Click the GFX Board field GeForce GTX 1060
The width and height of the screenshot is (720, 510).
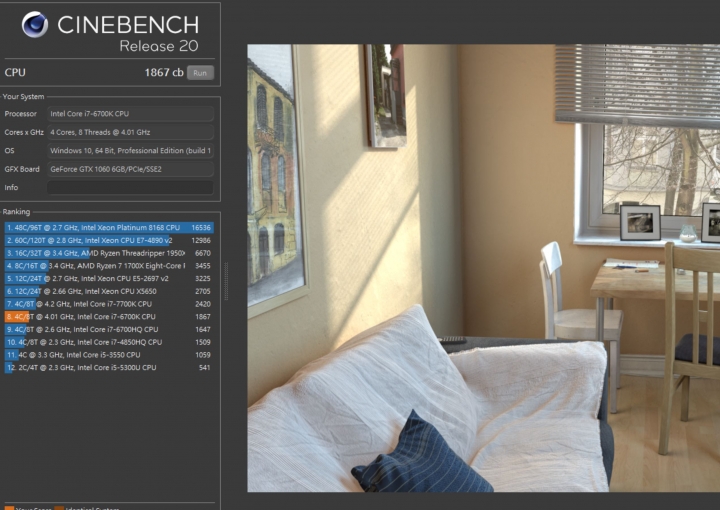coord(130,169)
